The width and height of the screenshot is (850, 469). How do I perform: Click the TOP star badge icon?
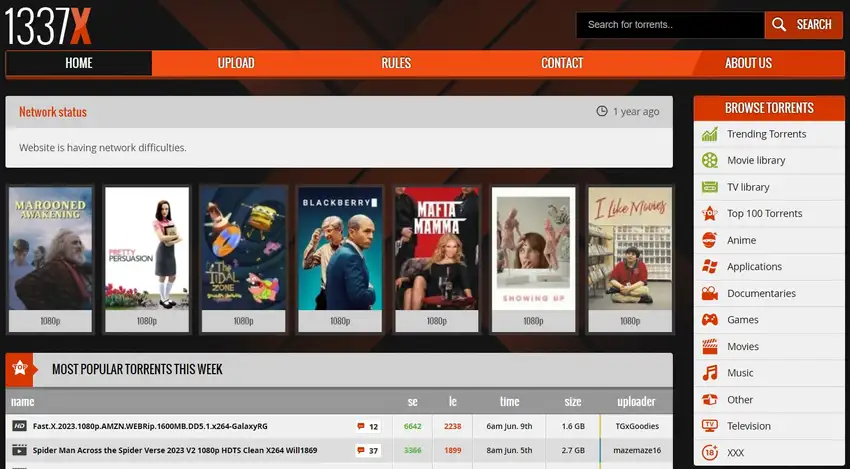click(x=20, y=369)
